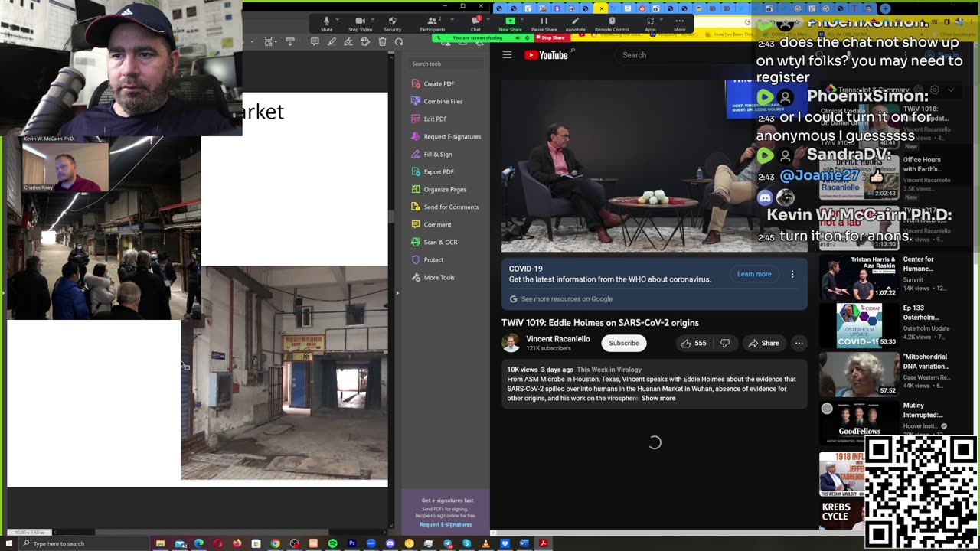Open Export PDF tool

coord(433,171)
